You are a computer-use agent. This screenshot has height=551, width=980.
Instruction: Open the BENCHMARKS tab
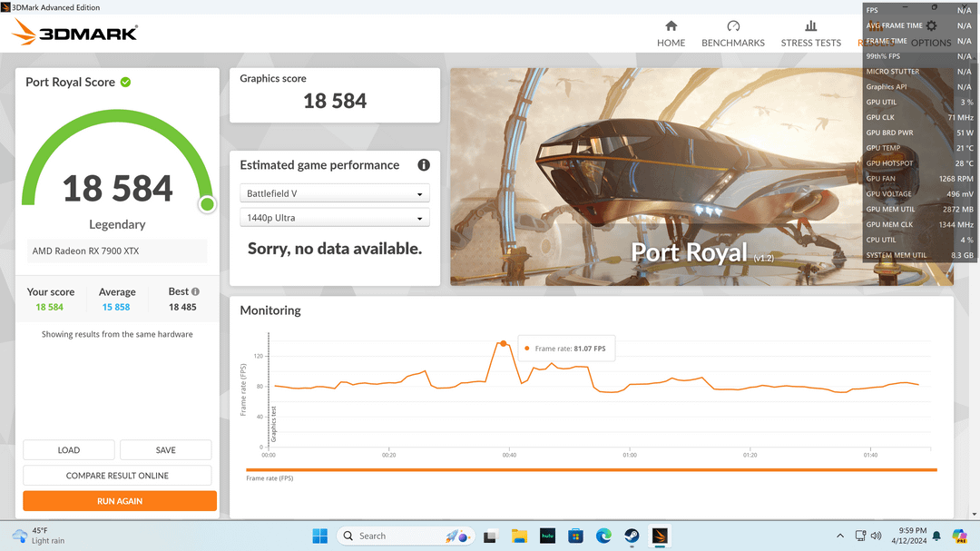coord(733,34)
